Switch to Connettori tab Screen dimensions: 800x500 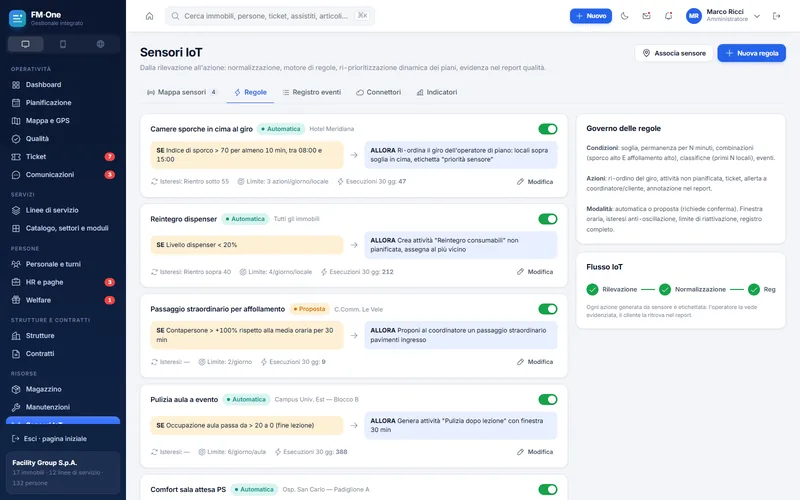pyautogui.click(x=379, y=92)
